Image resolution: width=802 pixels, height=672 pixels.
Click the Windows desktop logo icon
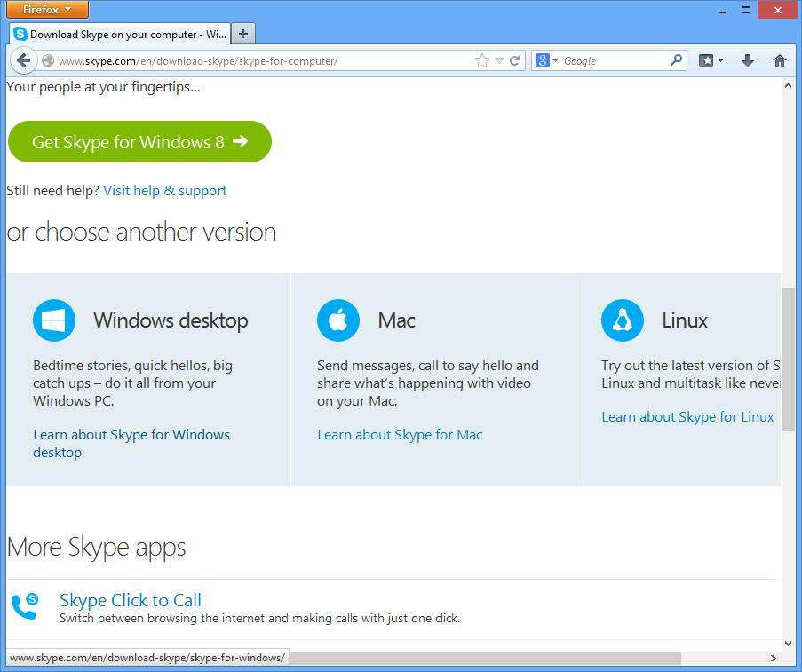point(53,320)
